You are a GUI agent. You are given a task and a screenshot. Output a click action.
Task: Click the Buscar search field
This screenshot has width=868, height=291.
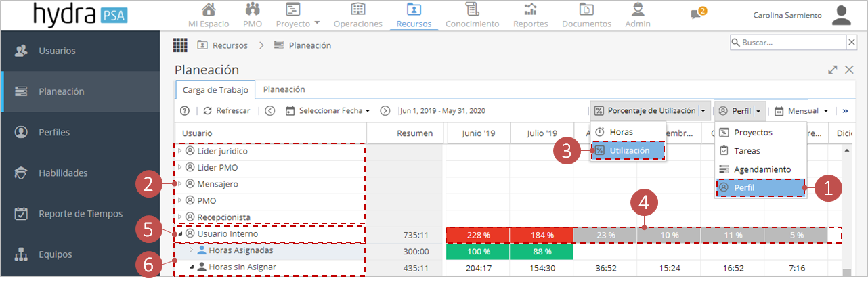(787, 42)
